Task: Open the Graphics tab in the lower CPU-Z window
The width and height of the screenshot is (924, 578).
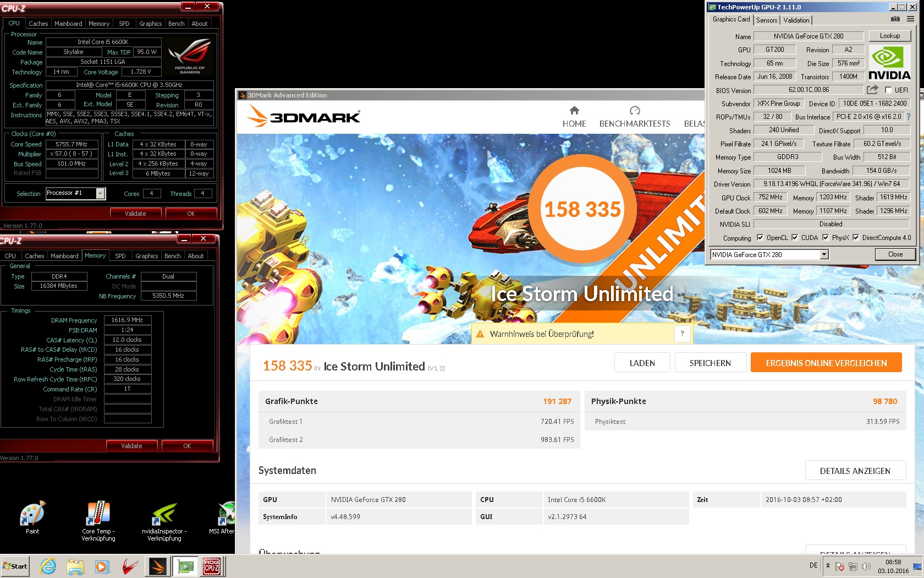Action: [147, 256]
